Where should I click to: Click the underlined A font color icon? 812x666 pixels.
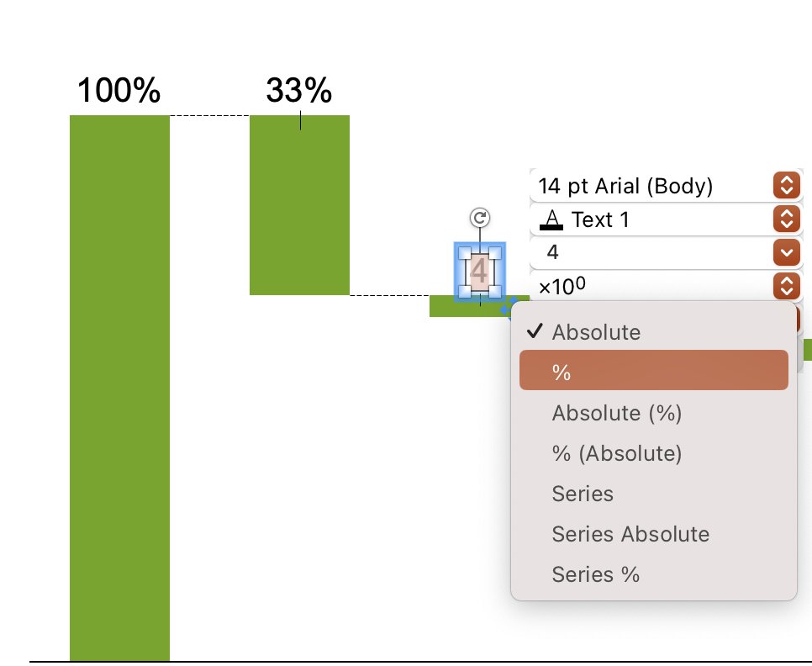point(551,219)
